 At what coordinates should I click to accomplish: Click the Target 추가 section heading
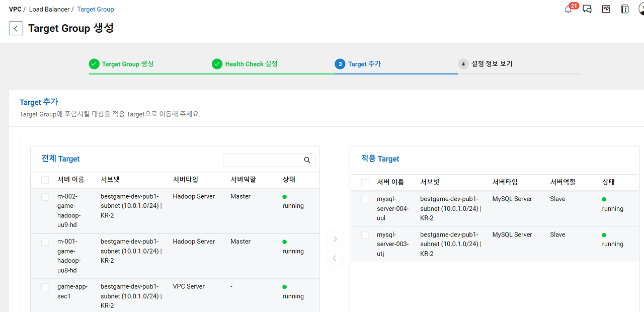click(x=39, y=102)
